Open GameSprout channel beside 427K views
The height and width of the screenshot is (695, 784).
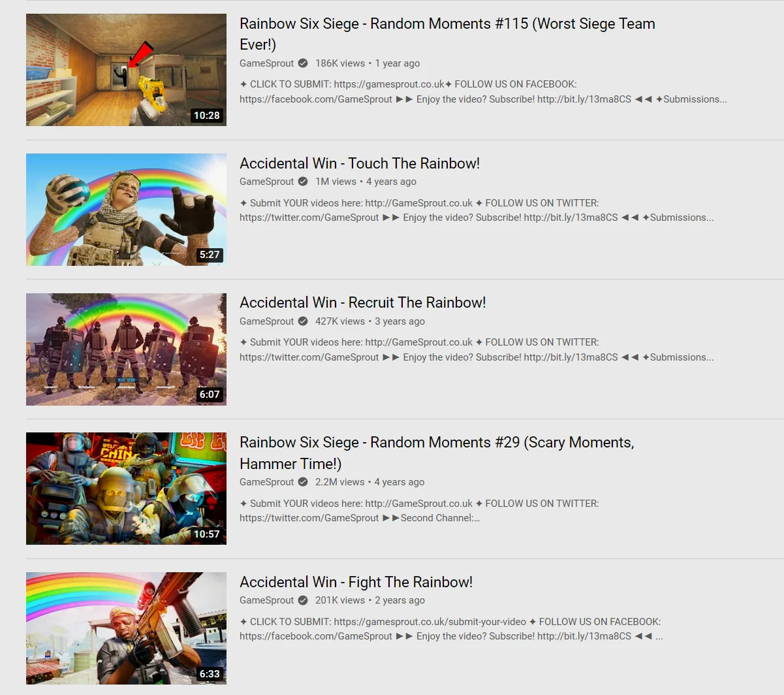tap(267, 321)
